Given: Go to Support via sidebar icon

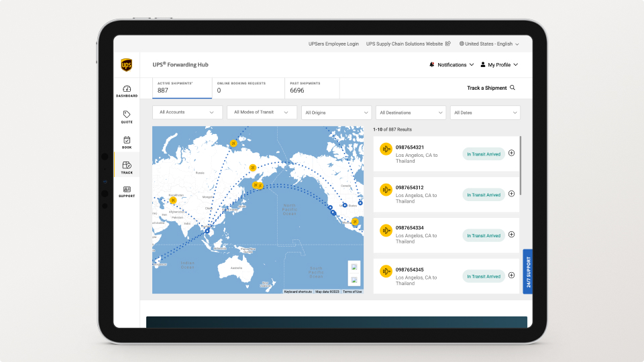Looking at the screenshot, I should coord(126,190).
